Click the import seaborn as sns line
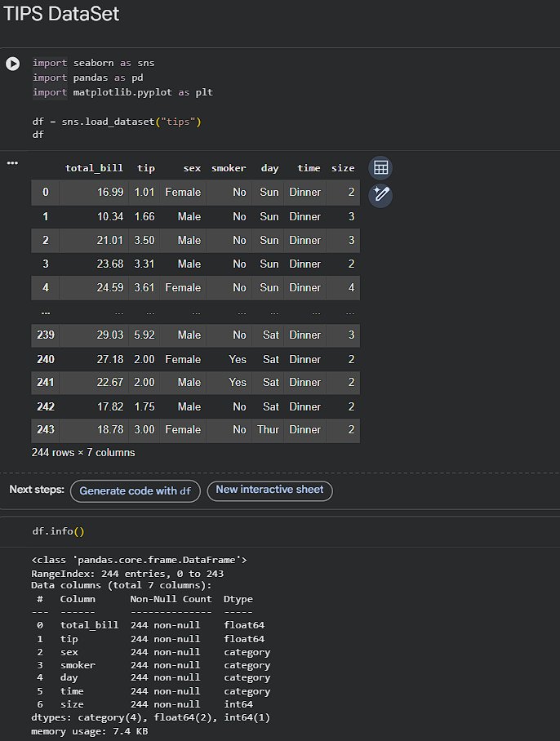This screenshot has width=560, height=741. point(94,64)
